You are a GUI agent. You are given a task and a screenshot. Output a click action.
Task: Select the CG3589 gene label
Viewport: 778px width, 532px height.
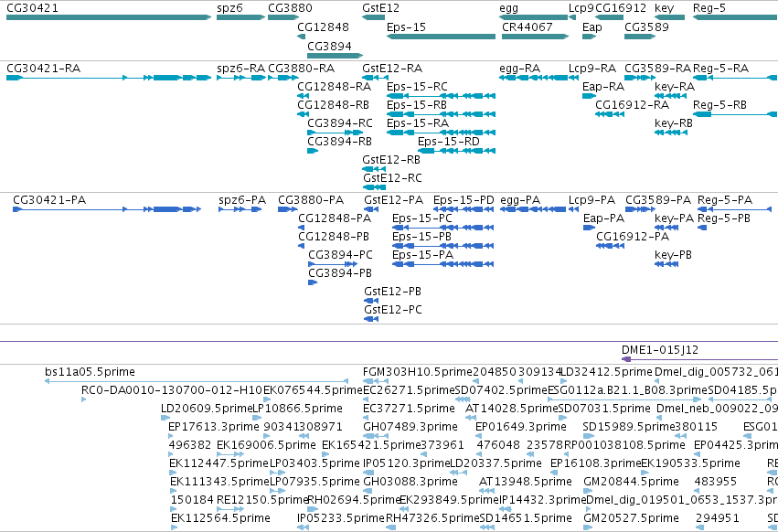[646, 27]
